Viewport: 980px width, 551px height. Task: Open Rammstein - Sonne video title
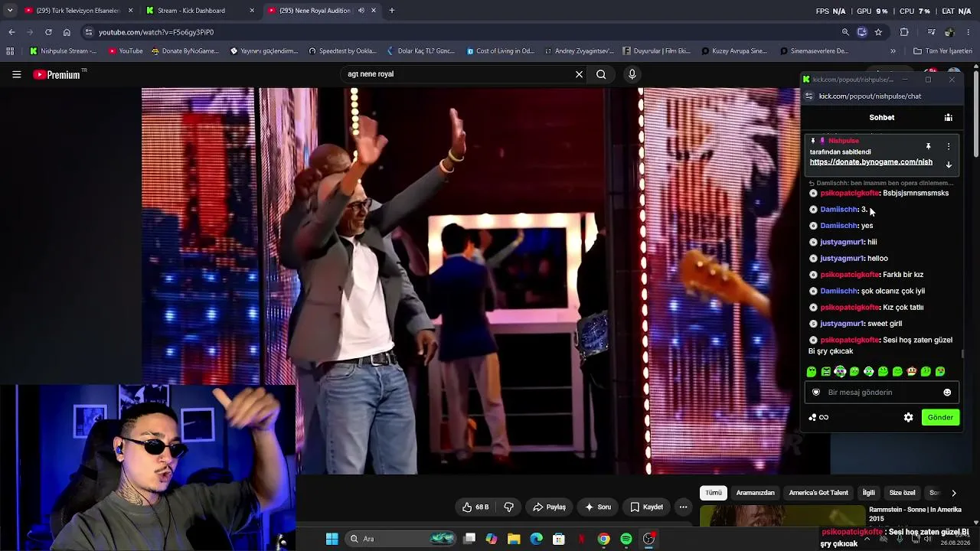point(915,514)
